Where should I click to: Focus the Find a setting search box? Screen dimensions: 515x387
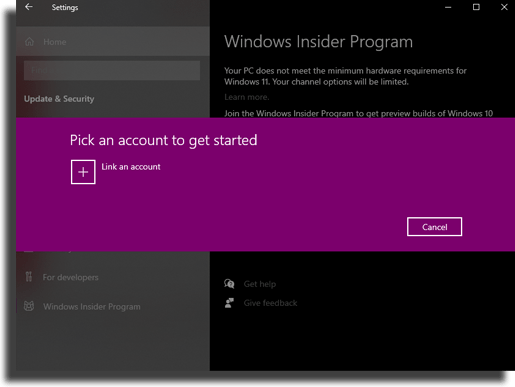pos(112,70)
